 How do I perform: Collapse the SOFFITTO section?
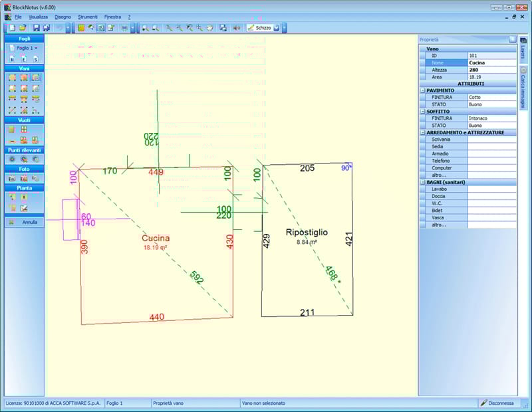(x=422, y=112)
